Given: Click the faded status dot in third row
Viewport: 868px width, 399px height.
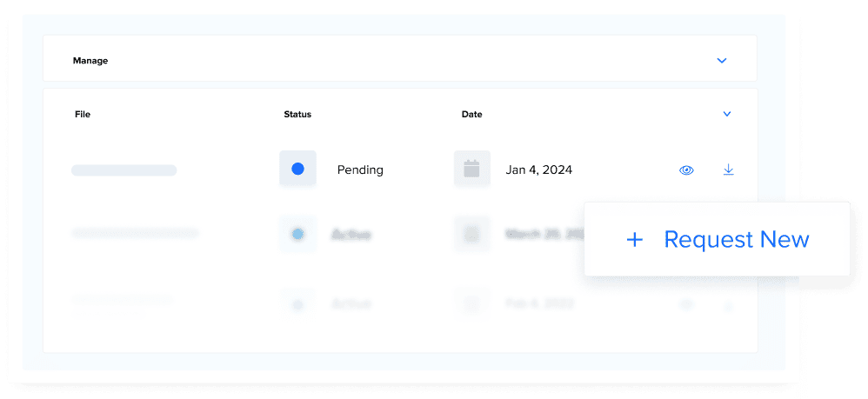Looking at the screenshot, I should click(x=297, y=304).
